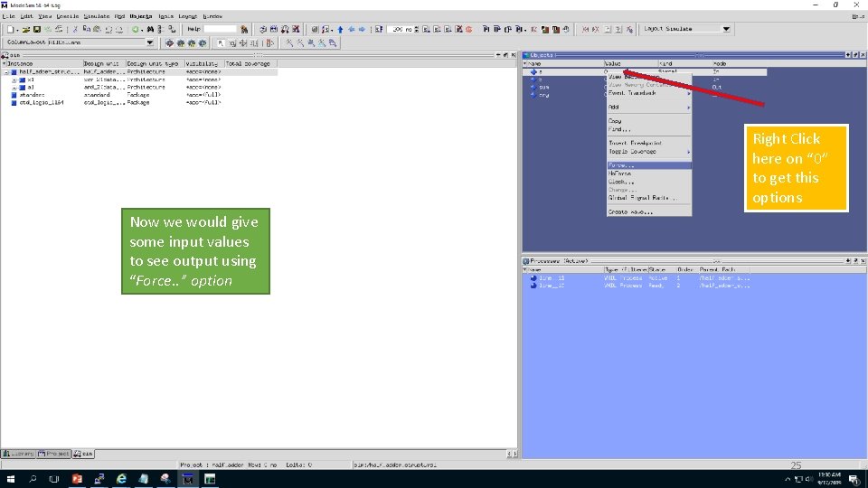
Task: Click the first step icon after Break button
Action: click(x=486, y=29)
